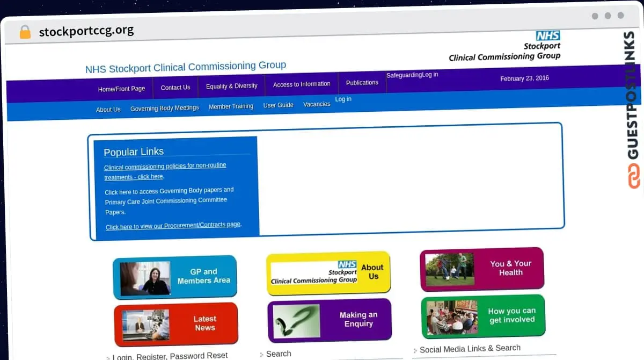Open the Publications menu item
Screen dimensions: 644x360
pyautogui.click(x=362, y=83)
